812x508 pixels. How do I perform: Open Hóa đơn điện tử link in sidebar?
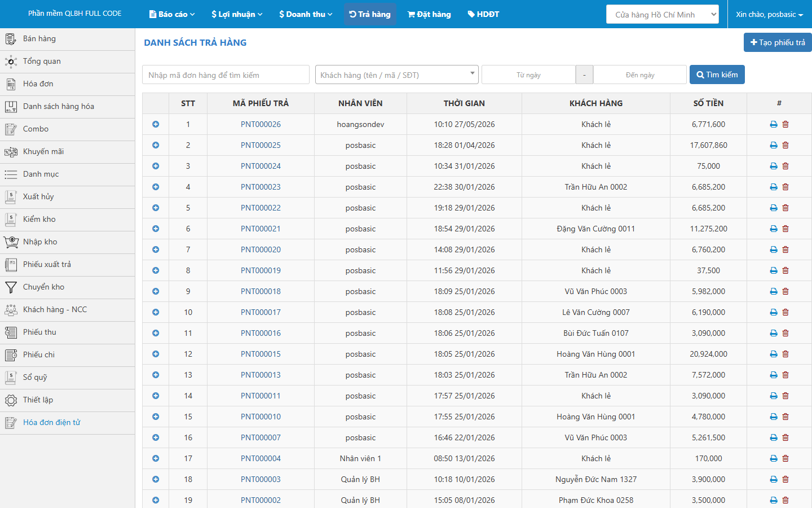coord(52,422)
